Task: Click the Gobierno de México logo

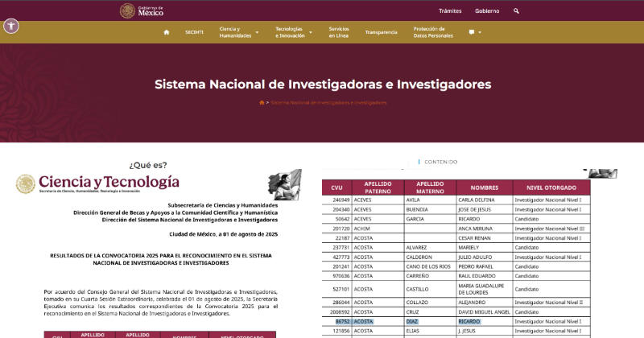Action: [x=142, y=11]
